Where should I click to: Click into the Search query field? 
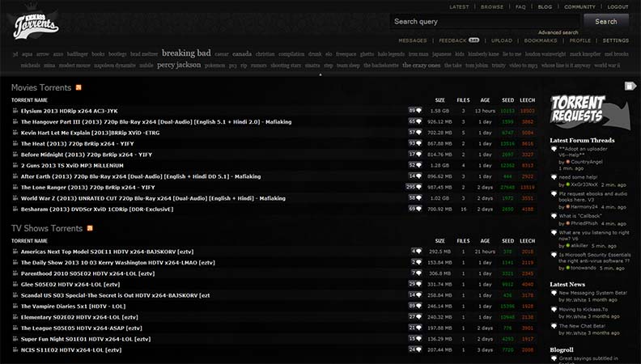pos(485,22)
